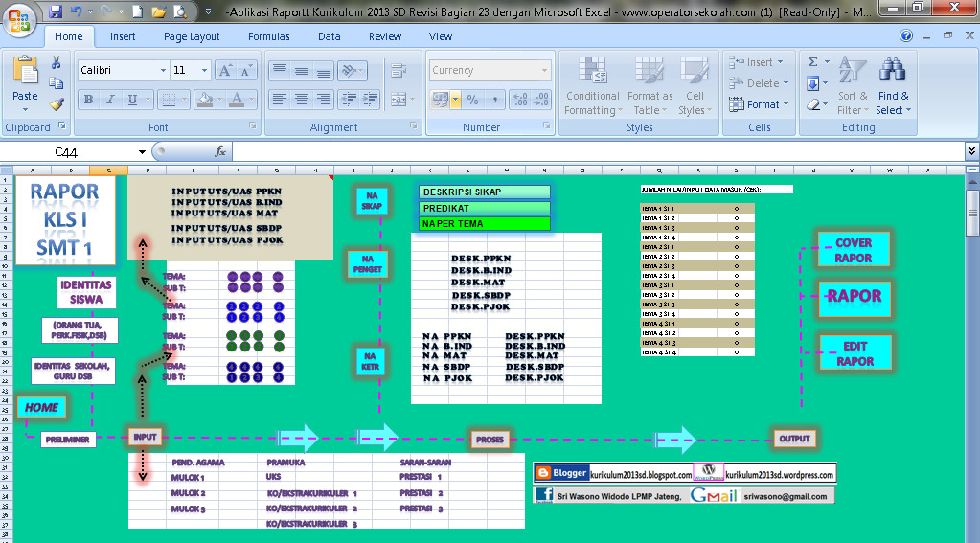Open kurikulum2013sd.blogspot.com link
980x543 pixels.
pyautogui.click(x=640, y=475)
